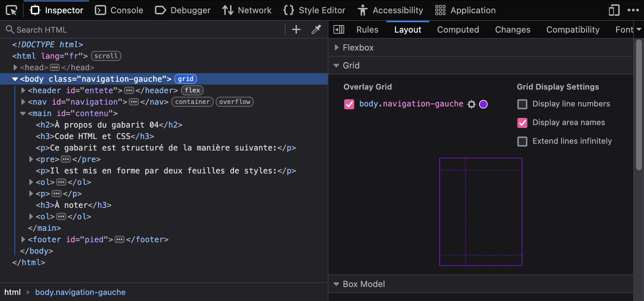The height and width of the screenshot is (301, 644).
Task: Open Responsive Design Mode icon
Action: 614,10
